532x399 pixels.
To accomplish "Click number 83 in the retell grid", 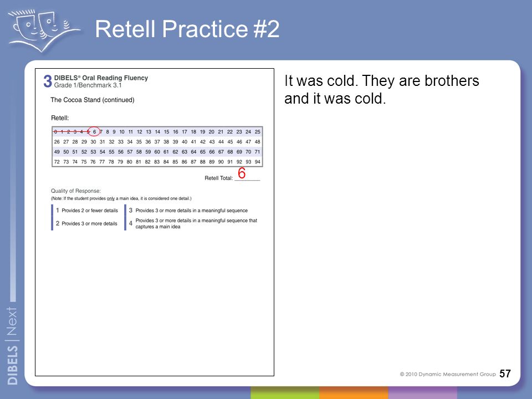I will tap(157, 162).
